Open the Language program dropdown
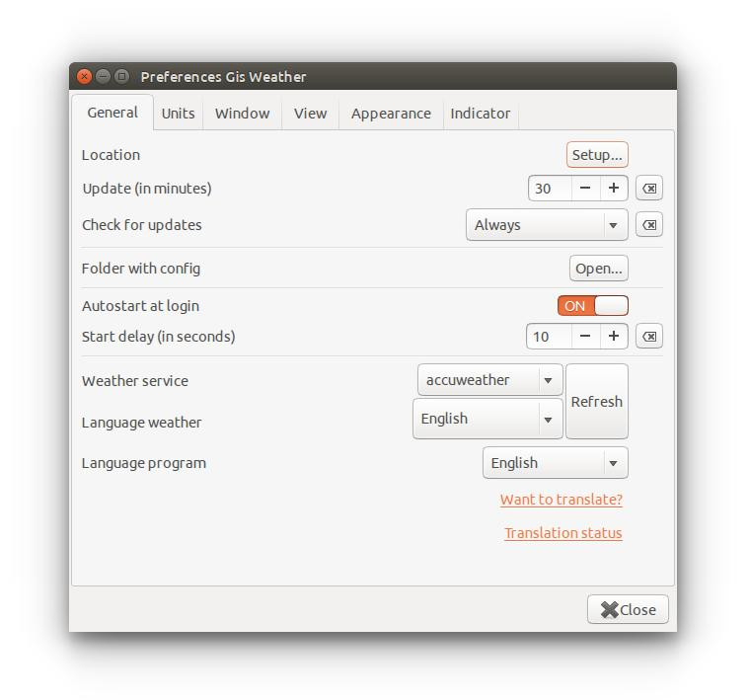Image resolution: width=749 pixels, height=700 pixels. coord(555,462)
